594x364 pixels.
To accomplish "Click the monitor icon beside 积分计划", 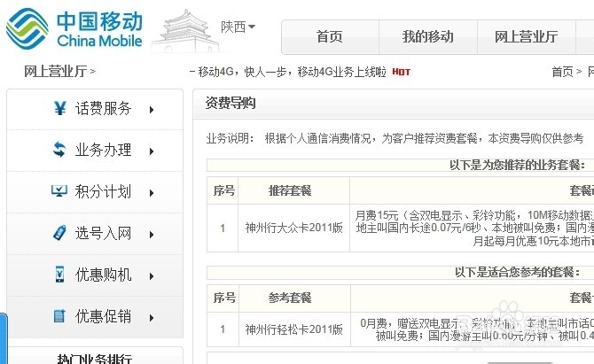I will tap(59, 190).
